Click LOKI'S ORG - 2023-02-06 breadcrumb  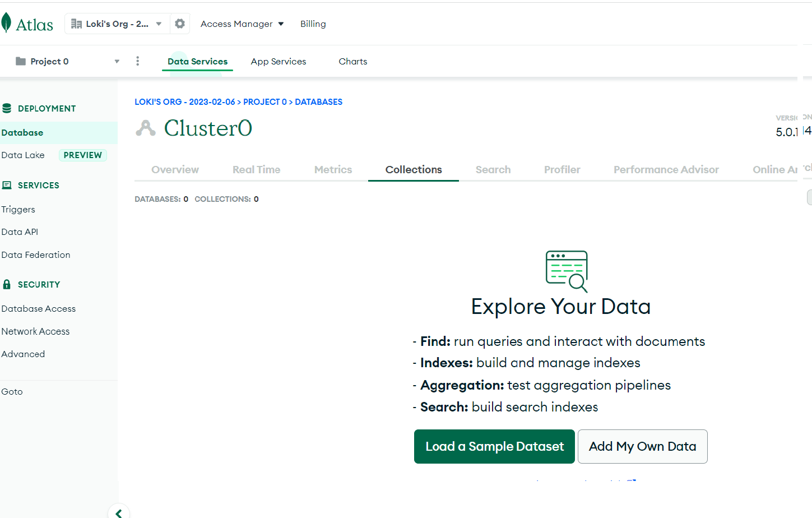point(185,102)
